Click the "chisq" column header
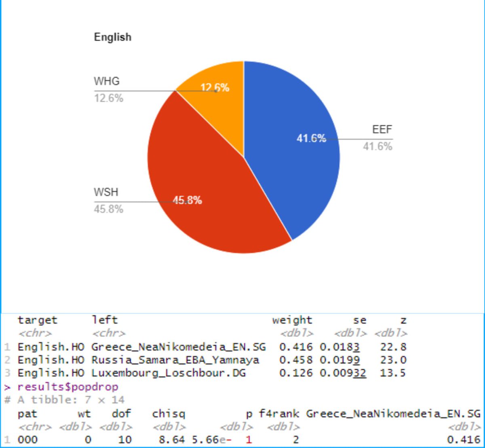 (x=169, y=414)
